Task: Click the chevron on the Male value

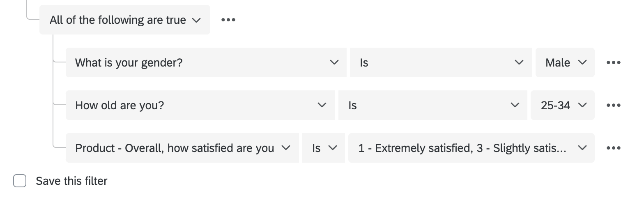Action: pos(582,62)
